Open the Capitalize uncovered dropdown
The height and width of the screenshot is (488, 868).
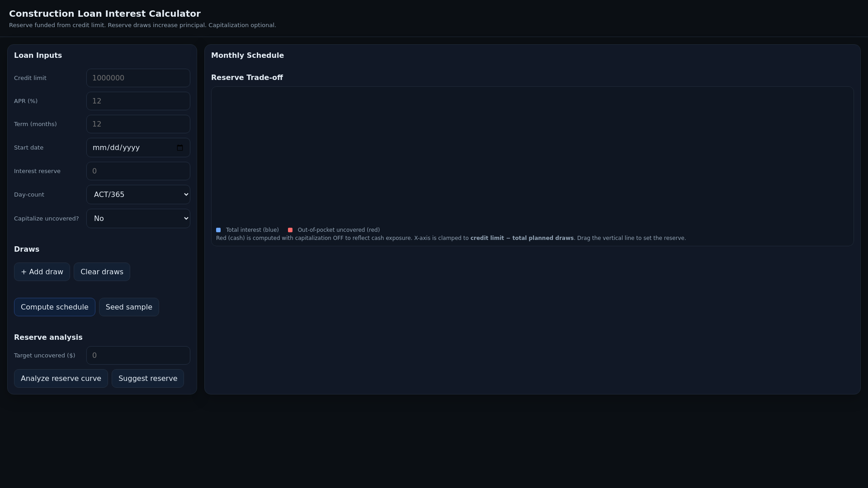coord(138,218)
